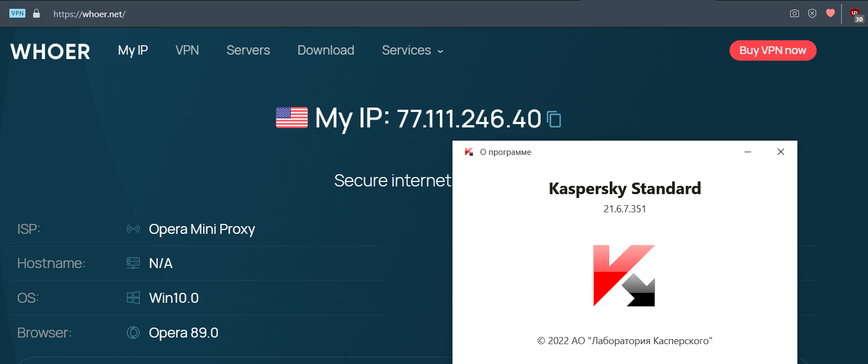Minimize the Kaspersky О программе window

coord(748,152)
